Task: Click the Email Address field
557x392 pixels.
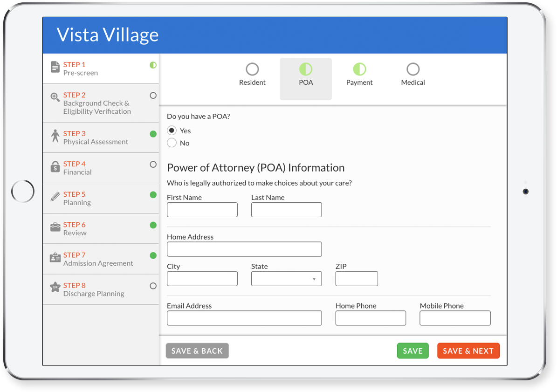Action: (x=244, y=318)
